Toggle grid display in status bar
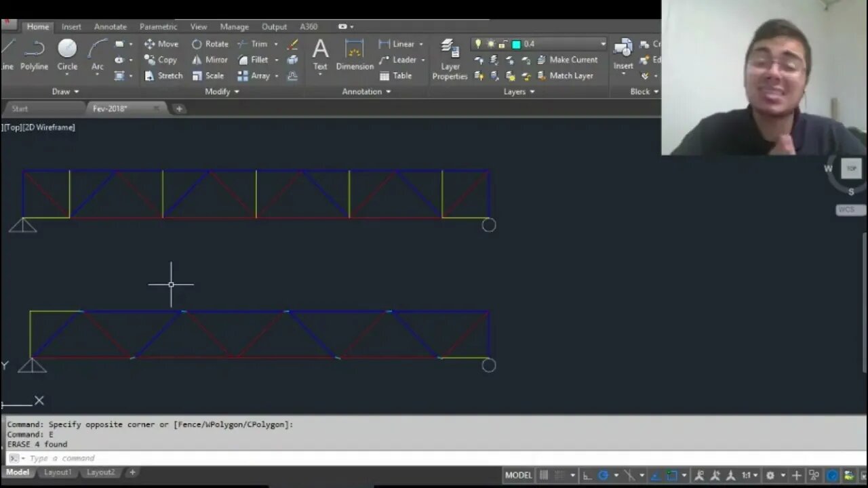Image resolution: width=868 pixels, height=488 pixels. 544,475
